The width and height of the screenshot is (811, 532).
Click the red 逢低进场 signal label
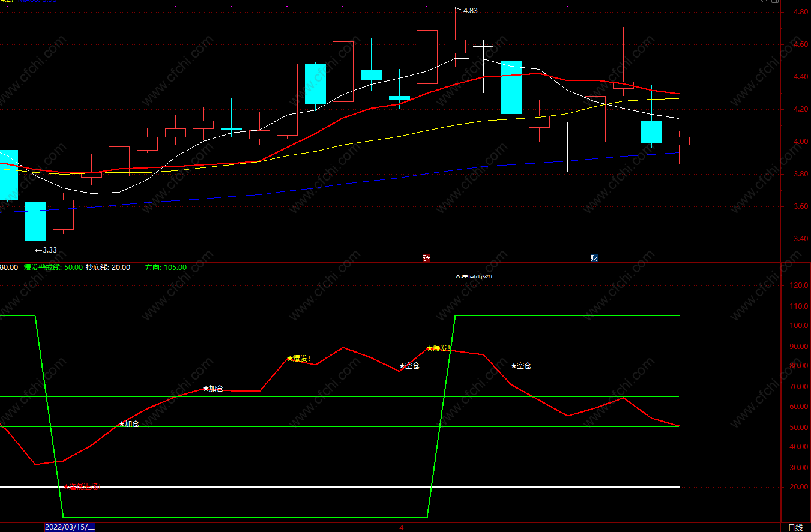coord(82,486)
